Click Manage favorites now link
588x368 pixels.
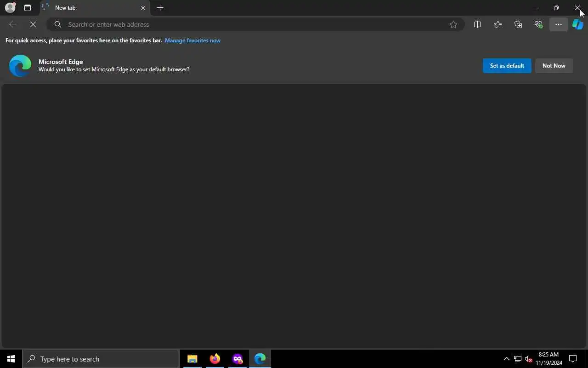[192, 40]
